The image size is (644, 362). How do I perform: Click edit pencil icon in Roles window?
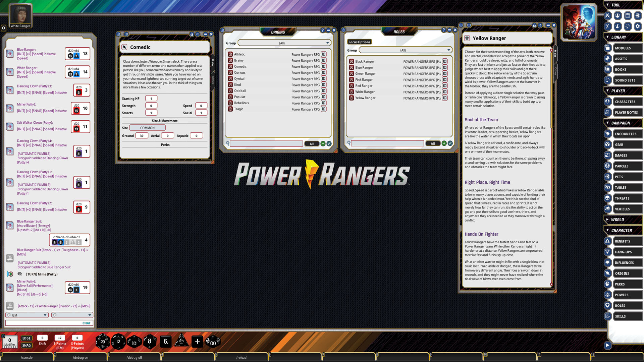(x=450, y=143)
